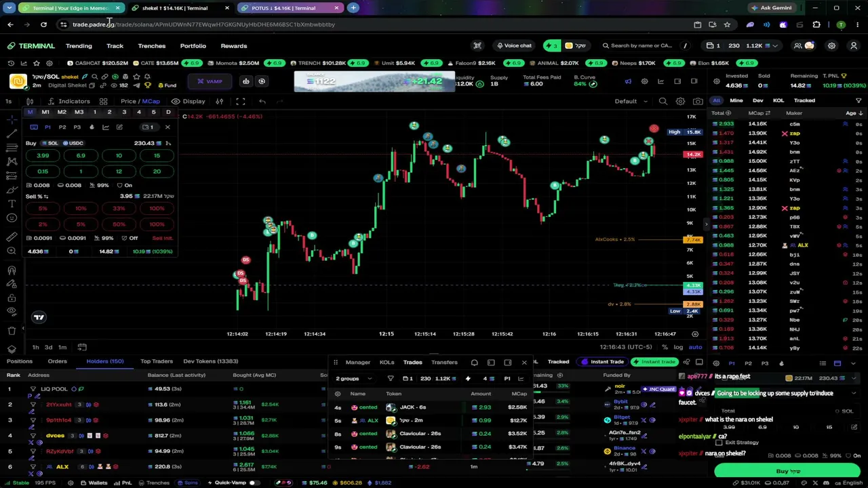Select the trend line drawing tool
Viewport: 868px width, 488px height.
[x=12, y=133]
